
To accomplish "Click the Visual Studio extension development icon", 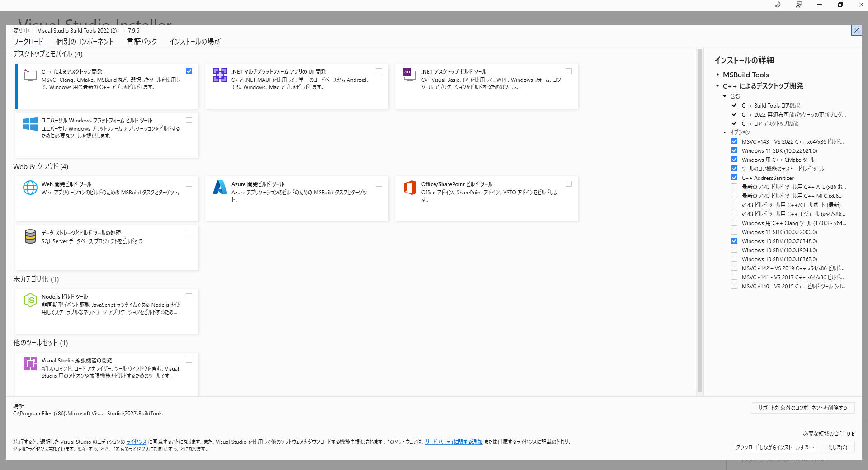I will click(x=30, y=364).
